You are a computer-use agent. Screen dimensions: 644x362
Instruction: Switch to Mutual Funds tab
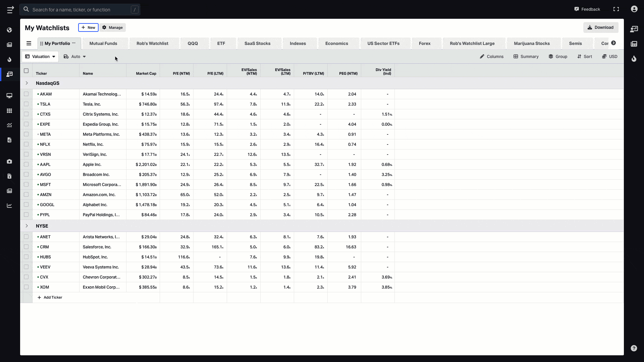[x=103, y=44]
